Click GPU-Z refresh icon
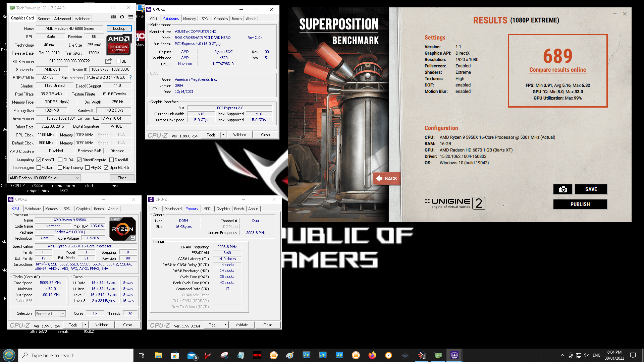This screenshot has width=644, height=362. tap(122, 17)
